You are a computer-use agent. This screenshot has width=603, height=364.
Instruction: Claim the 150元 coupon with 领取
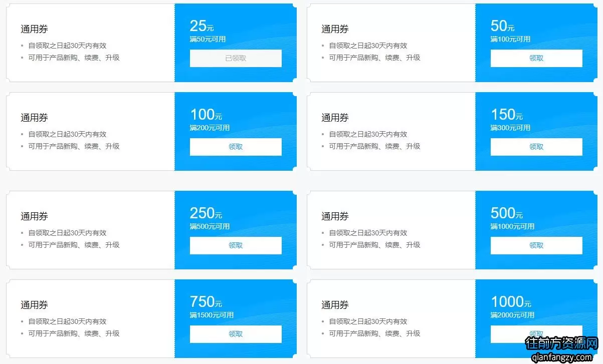[x=536, y=147]
